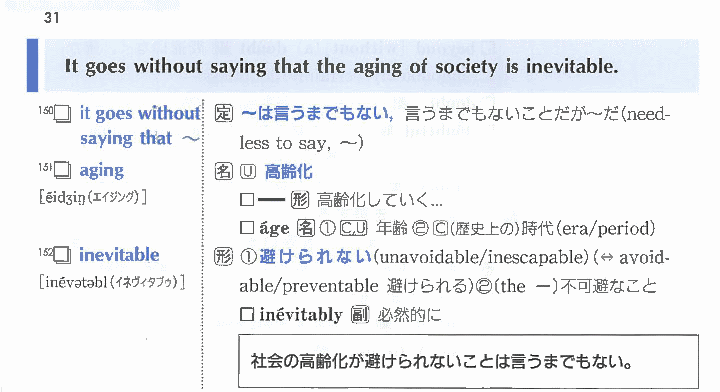Check the box before 高齢化していく
This screenshot has width=720, height=392.
coord(247,199)
